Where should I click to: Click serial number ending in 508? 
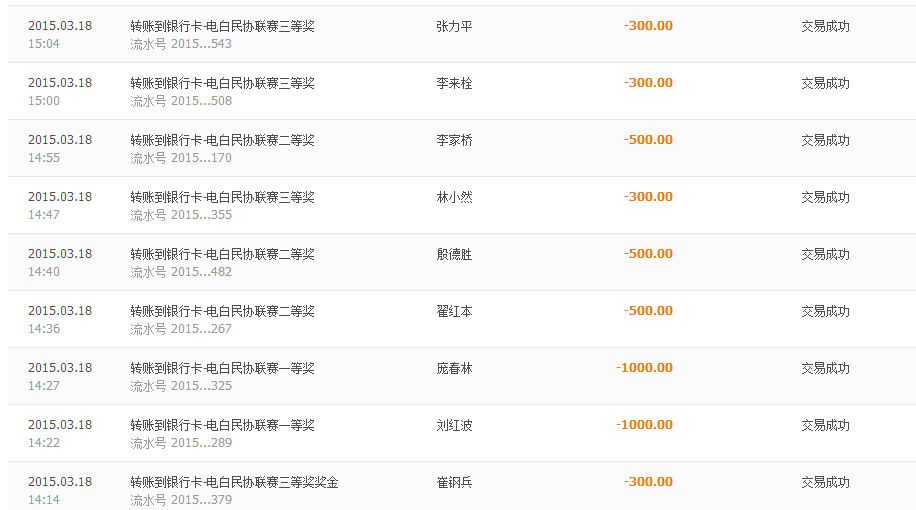click(x=181, y=101)
